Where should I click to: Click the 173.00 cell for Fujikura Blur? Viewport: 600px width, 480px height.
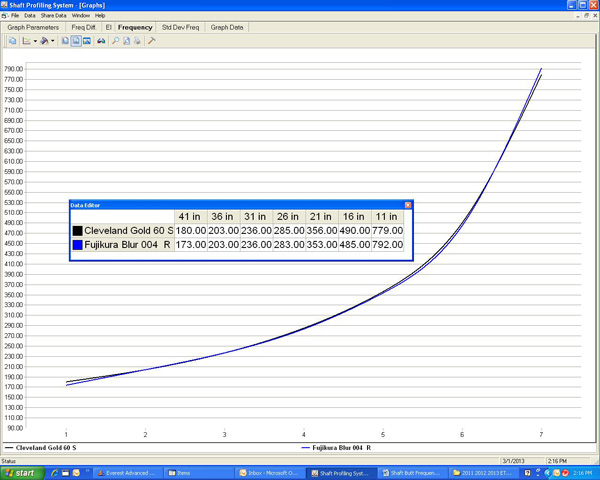point(190,245)
